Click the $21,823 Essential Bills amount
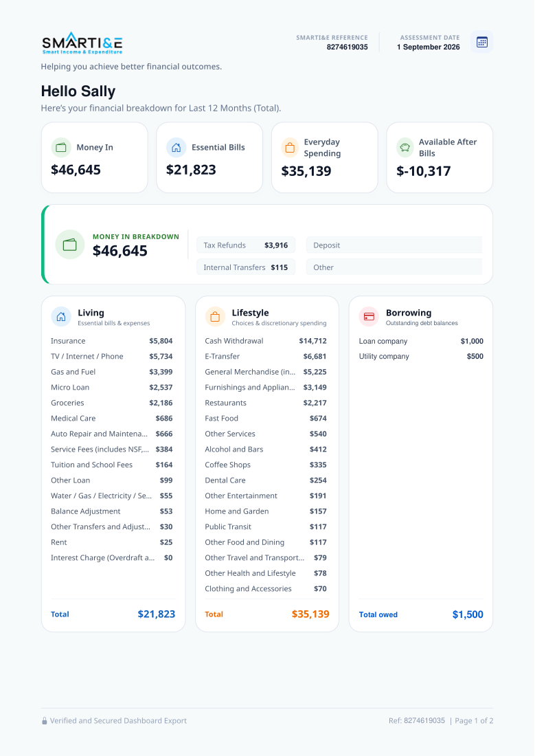Screen dimensions: 535x756 (x=191, y=170)
